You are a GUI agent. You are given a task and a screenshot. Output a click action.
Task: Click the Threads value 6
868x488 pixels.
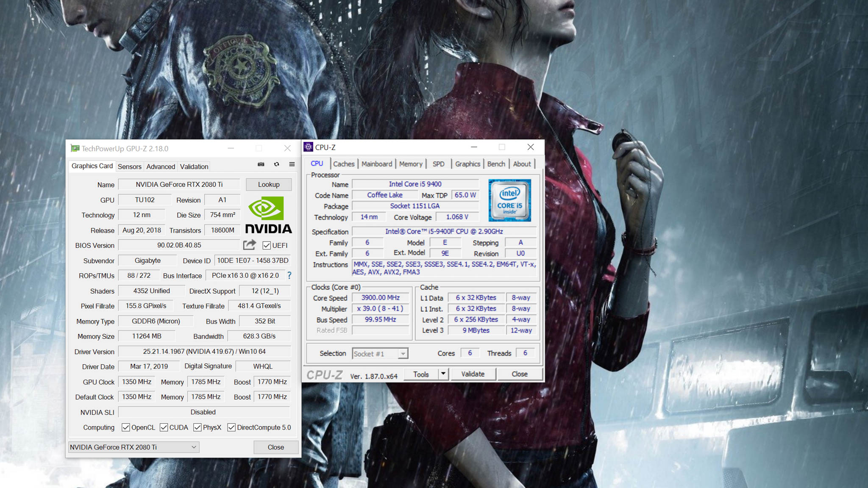(525, 352)
